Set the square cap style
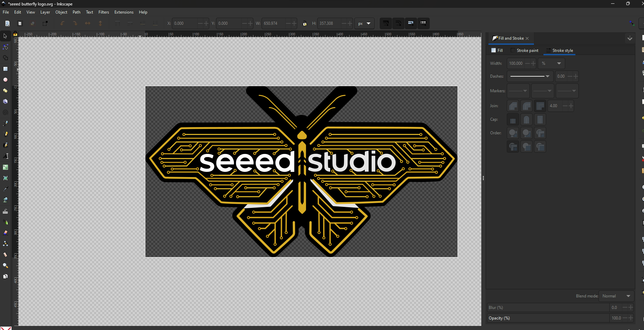The height and width of the screenshot is (330, 644). point(540,119)
